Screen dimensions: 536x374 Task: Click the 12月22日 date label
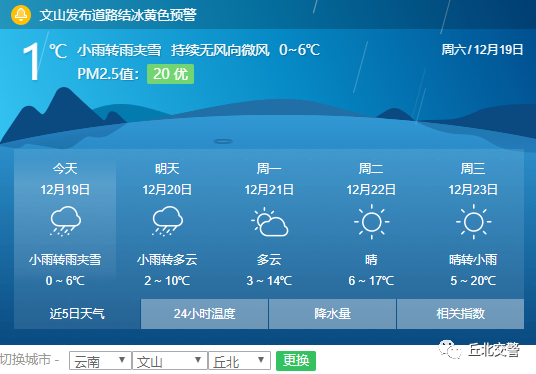(x=371, y=189)
